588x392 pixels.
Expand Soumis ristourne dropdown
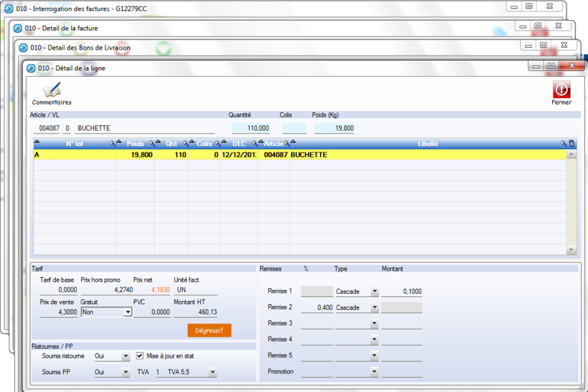click(x=125, y=356)
